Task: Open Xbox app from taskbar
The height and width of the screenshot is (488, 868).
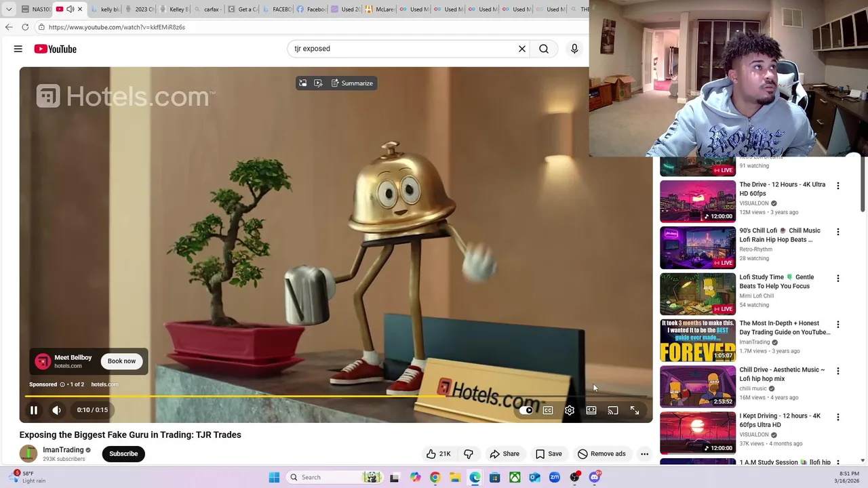Action: [x=515, y=477]
